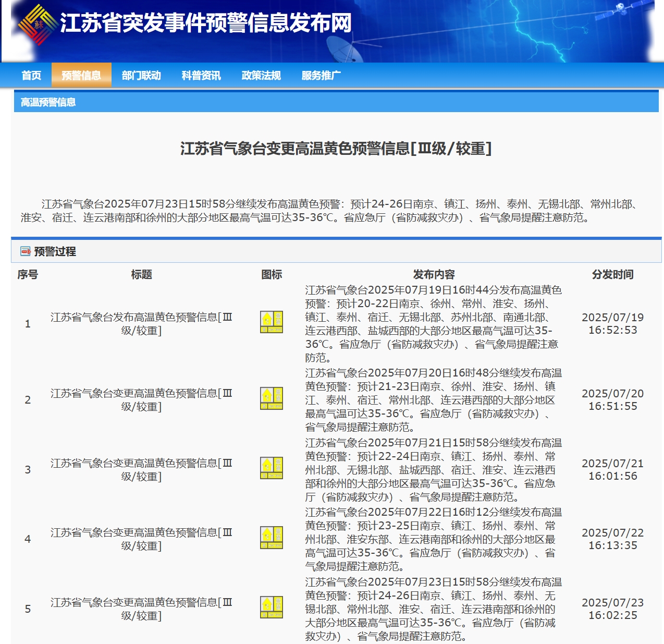Click the timestamp 2025/07/20 16:51:55
664x644 pixels.
(x=613, y=400)
